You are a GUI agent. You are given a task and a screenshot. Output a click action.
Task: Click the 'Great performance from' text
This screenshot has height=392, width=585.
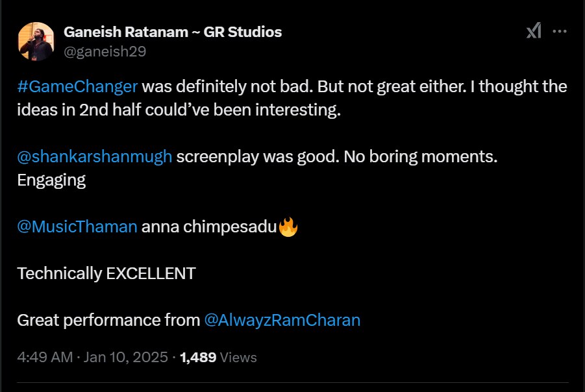pos(108,320)
